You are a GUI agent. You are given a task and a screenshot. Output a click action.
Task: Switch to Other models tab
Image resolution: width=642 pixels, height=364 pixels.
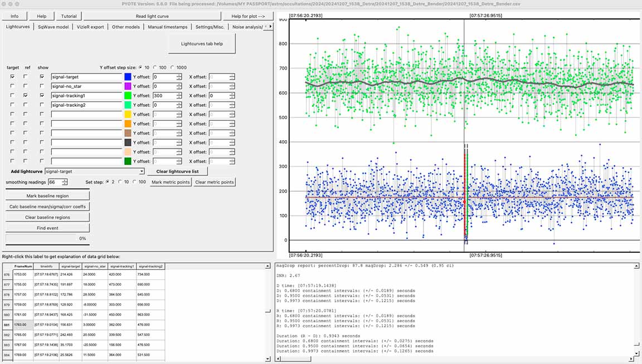pos(126,27)
